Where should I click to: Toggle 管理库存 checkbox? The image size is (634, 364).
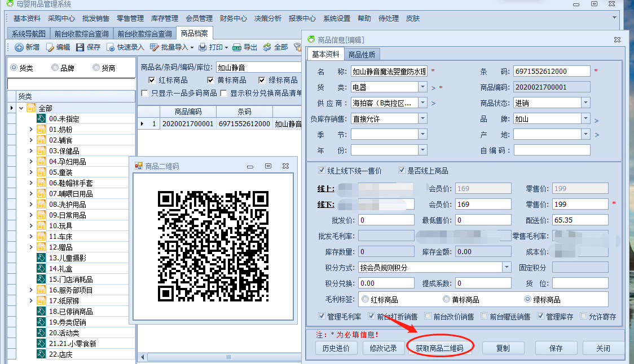[x=540, y=316]
